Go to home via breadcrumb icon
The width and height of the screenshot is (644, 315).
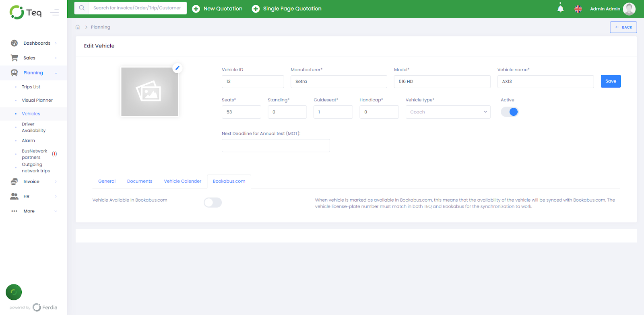[x=78, y=27]
